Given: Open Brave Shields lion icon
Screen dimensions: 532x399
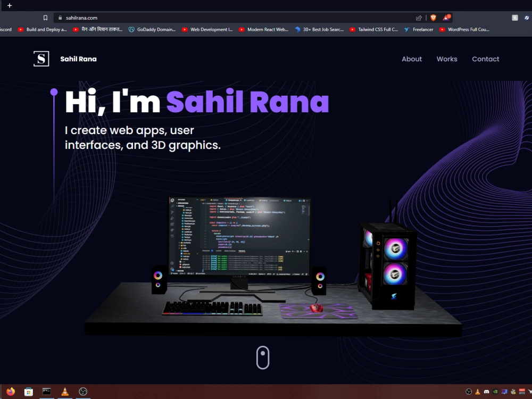Looking at the screenshot, I should click(433, 18).
